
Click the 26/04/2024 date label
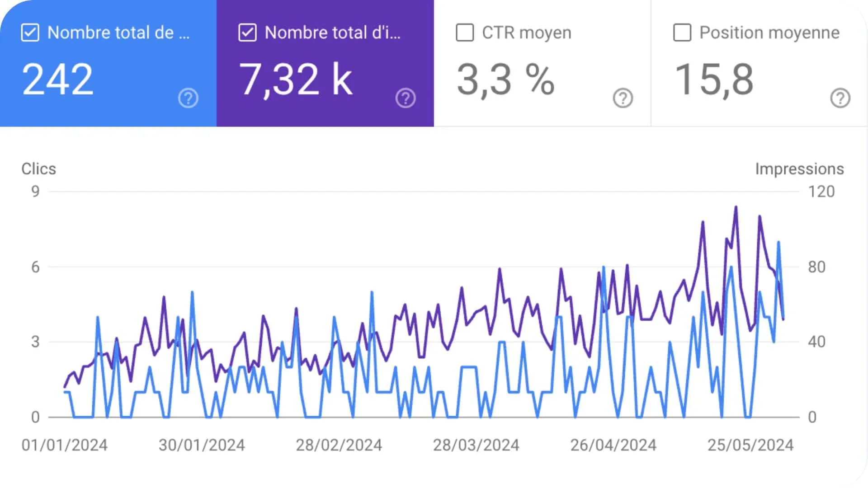click(613, 445)
